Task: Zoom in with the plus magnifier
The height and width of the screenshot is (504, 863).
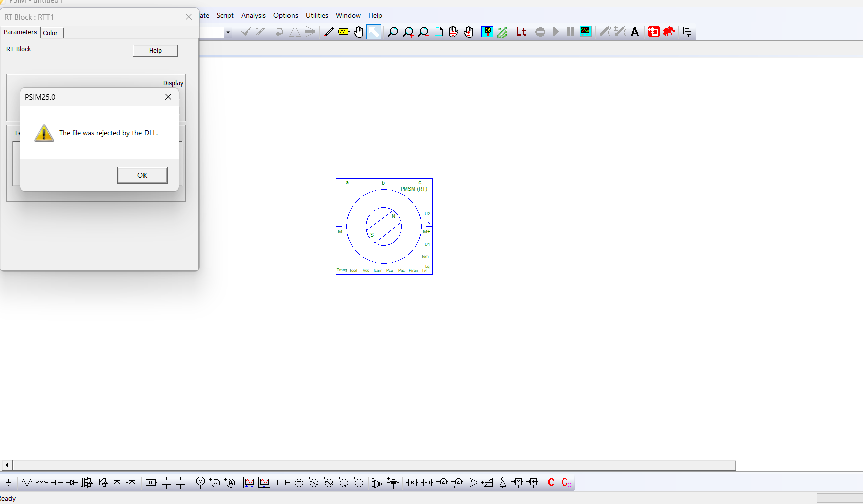Action: pyautogui.click(x=408, y=32)
